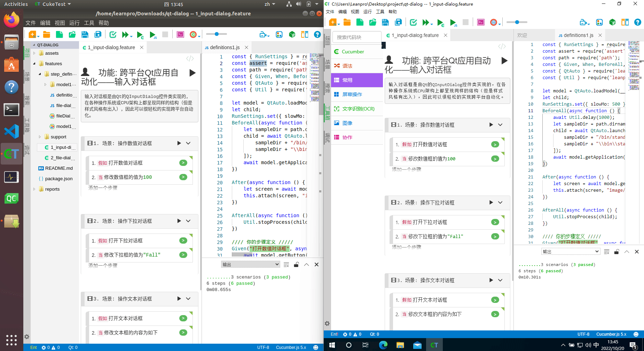Open 文件 menu in Ubuntu CukeTest
The width and height of the screenshot is (644, 351).
[x=30, y=23]
